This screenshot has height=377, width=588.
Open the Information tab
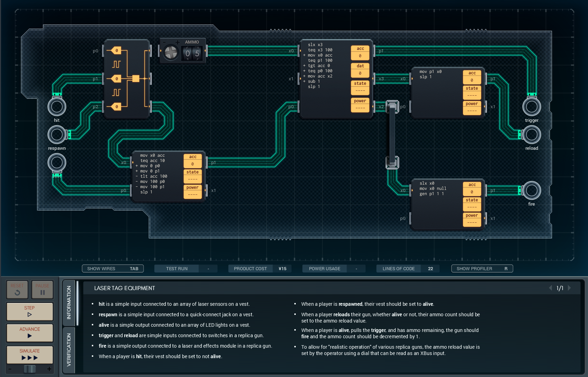[69, 302]
